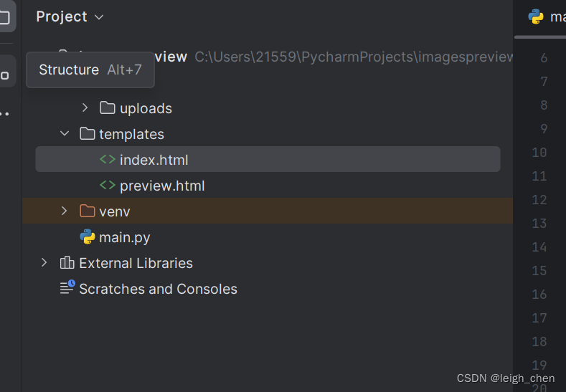Expand the venv folder
Viewport: 566px width, 392px height.
click(65, 211)
